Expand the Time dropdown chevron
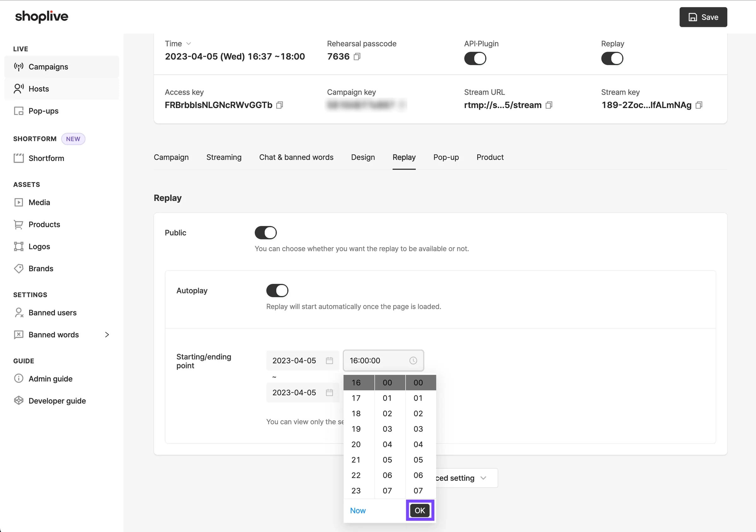This screenshot has height=532, width=756. tap(189, 44)
